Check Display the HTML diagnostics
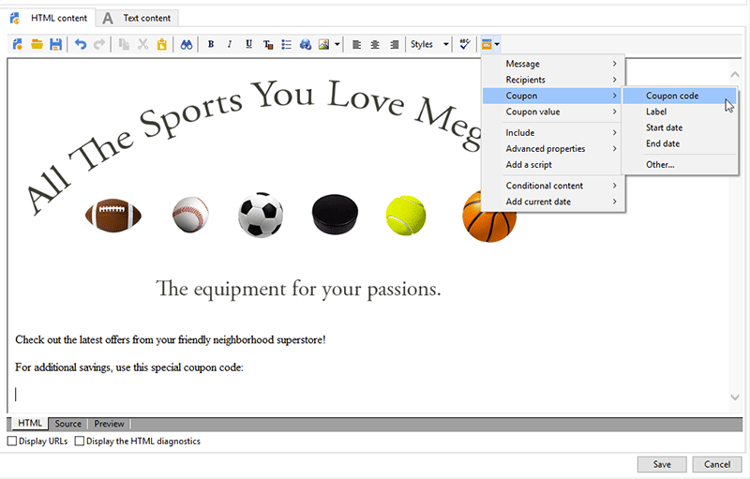This screenshot has width=750, height=479. 80,441
